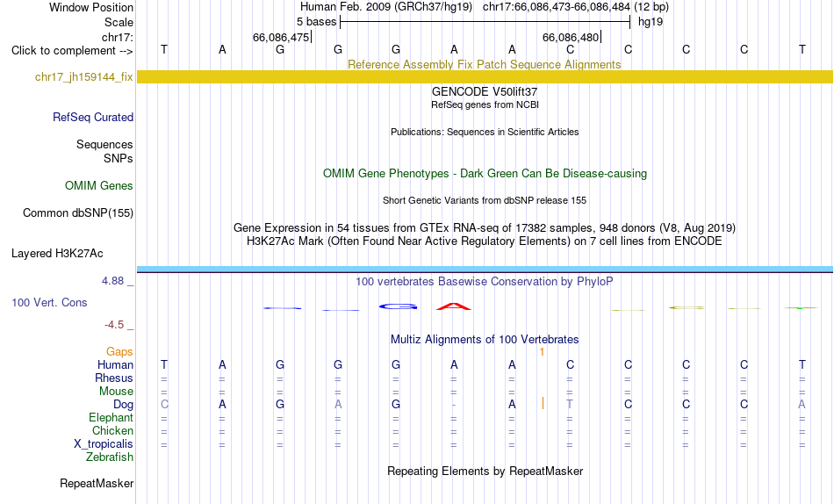Click the hg19 label beside the scale
The image size is (834, 504).
click(651, 22)
